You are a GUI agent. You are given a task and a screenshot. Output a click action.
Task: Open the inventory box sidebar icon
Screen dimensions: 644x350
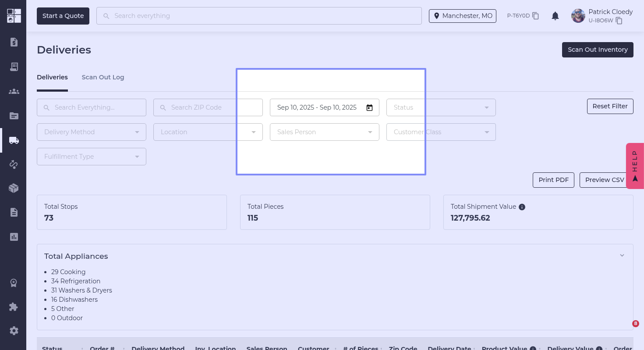[x=14, y=188]
